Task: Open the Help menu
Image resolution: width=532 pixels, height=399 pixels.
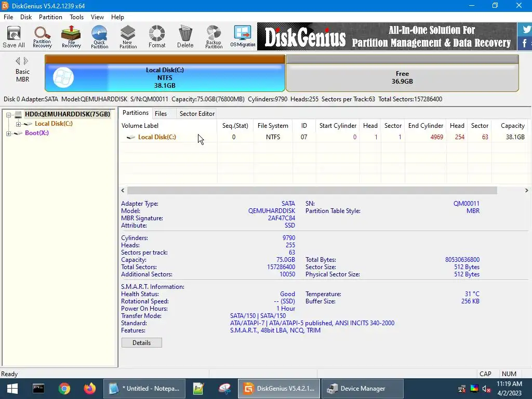Action: [x=117, y=17]
